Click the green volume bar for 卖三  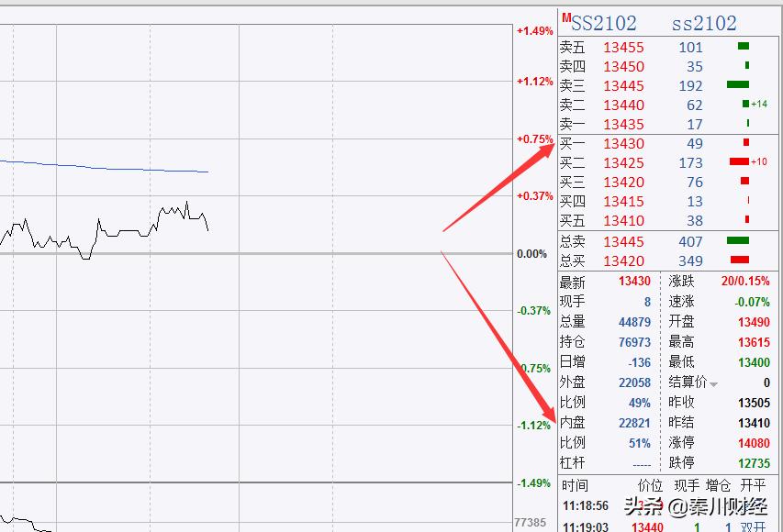[738, 84]
